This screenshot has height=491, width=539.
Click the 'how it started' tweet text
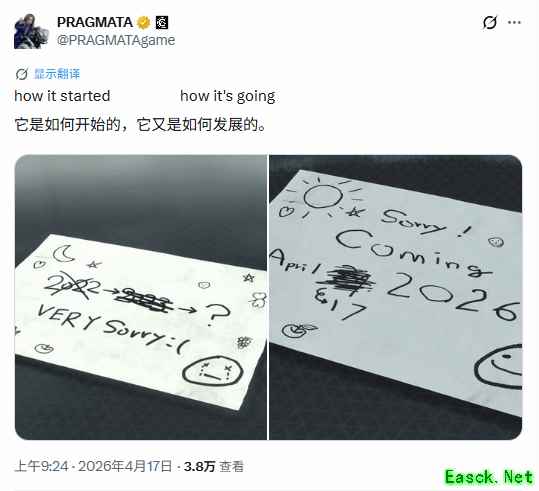point(62,96)
